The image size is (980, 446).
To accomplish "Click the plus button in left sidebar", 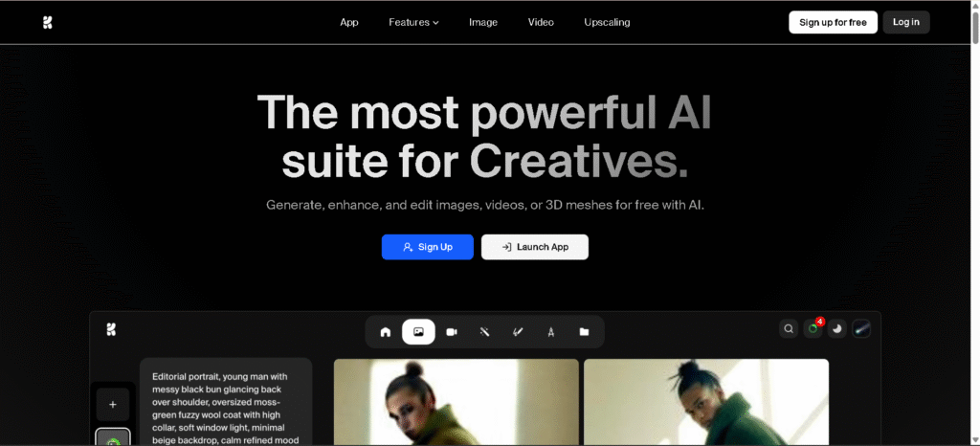I will pyautogui.click(x=112, y=404).
